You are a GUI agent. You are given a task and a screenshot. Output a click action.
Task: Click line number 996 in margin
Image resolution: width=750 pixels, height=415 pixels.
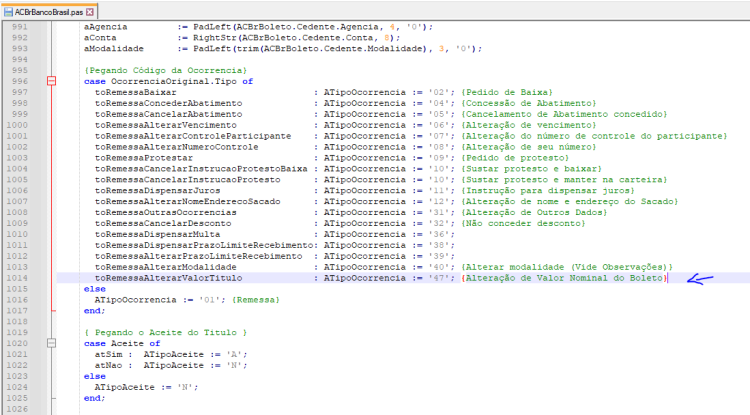point(20,81)
